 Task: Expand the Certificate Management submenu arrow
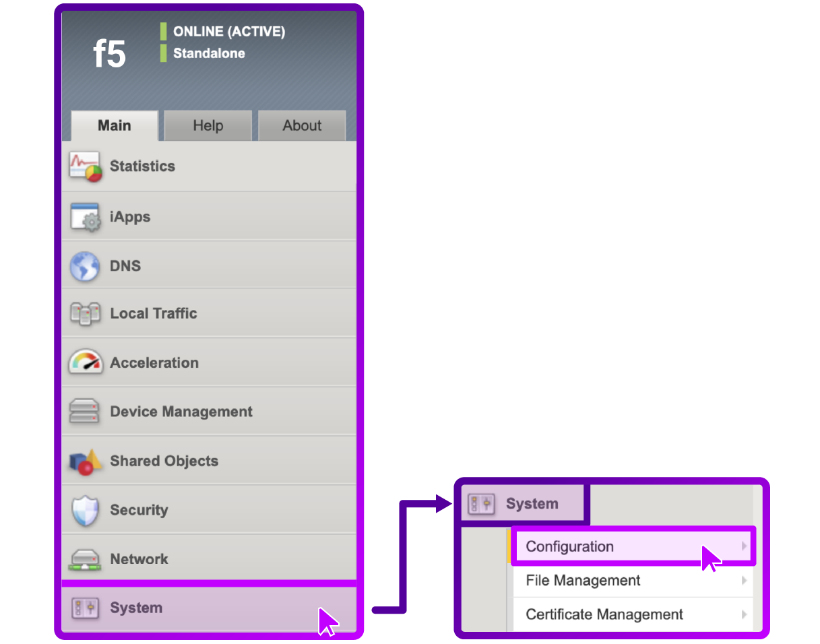744,614
